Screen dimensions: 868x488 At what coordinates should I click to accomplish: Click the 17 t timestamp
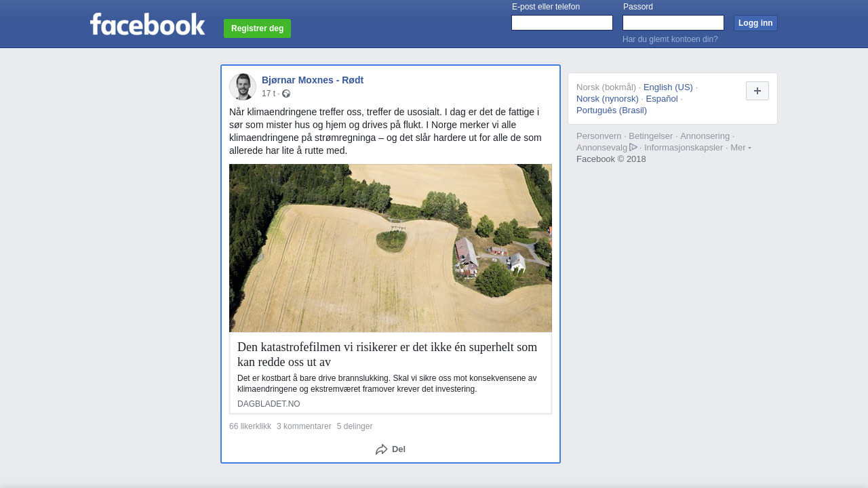coord(269,94)
